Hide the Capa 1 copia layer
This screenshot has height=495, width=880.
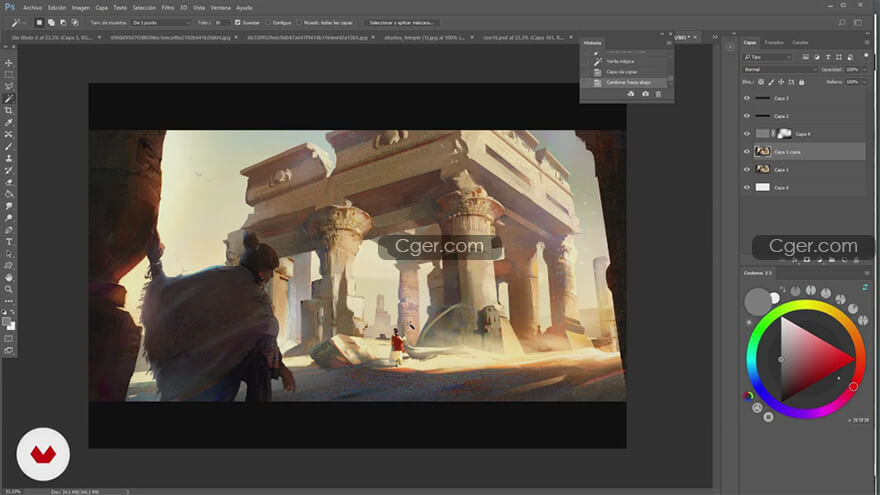click(x=747, y=152)
